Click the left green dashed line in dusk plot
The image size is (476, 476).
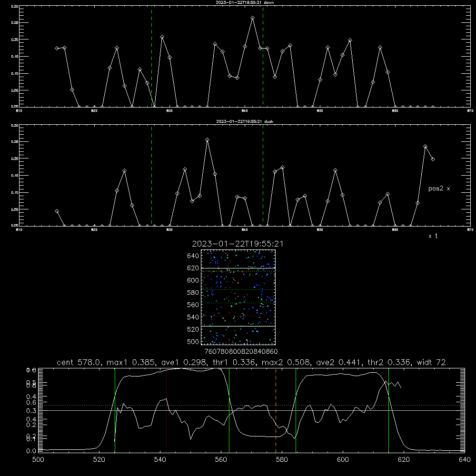click(152, 176)
